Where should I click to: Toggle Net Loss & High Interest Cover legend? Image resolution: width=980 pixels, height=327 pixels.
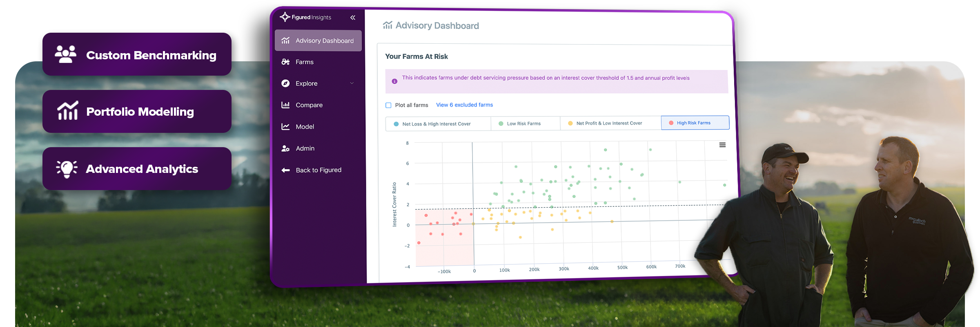(x=438, y=124)
